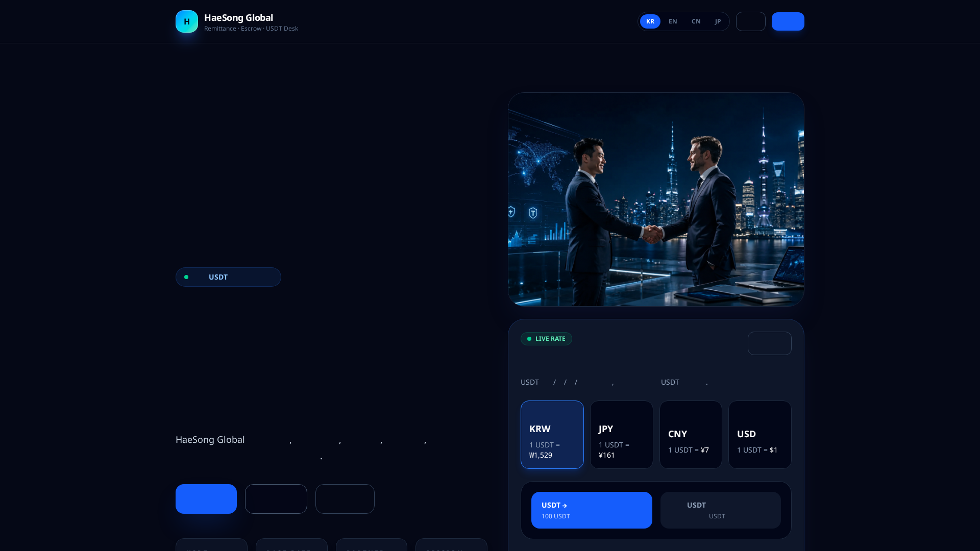Viewport: 980px width, 551px height.
Task: Select the KRW rate card
Action: tap(552, 435)
